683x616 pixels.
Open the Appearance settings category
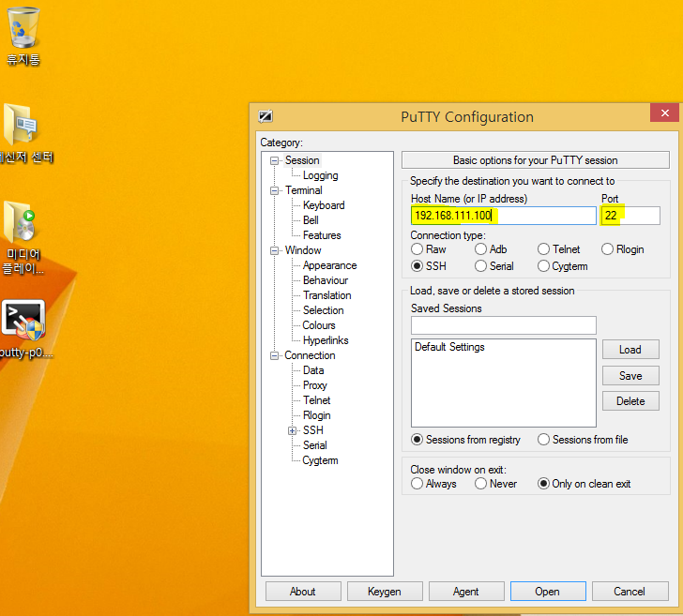tap(329, 265)
